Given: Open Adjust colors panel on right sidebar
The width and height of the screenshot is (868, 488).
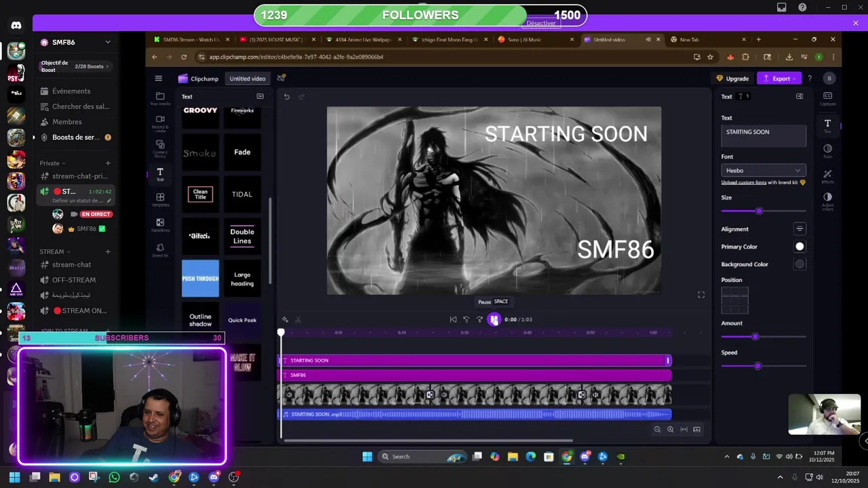Looking at the screenshot, I should click(x=827, y=201).
